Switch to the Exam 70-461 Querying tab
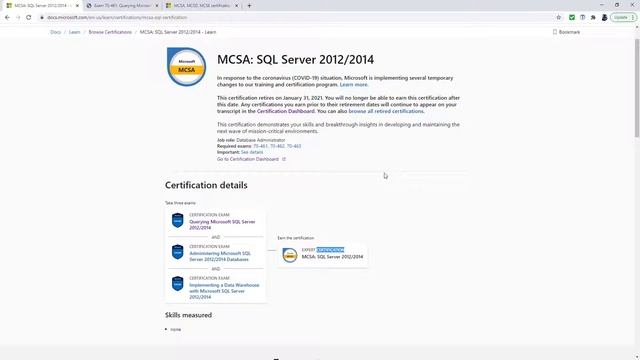Viewport: 640px width, 360px height. point(122,6)
